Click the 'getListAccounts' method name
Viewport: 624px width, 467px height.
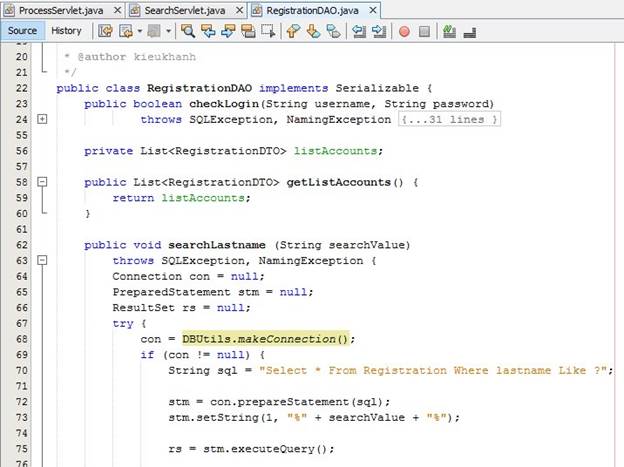tap(339, 182)
